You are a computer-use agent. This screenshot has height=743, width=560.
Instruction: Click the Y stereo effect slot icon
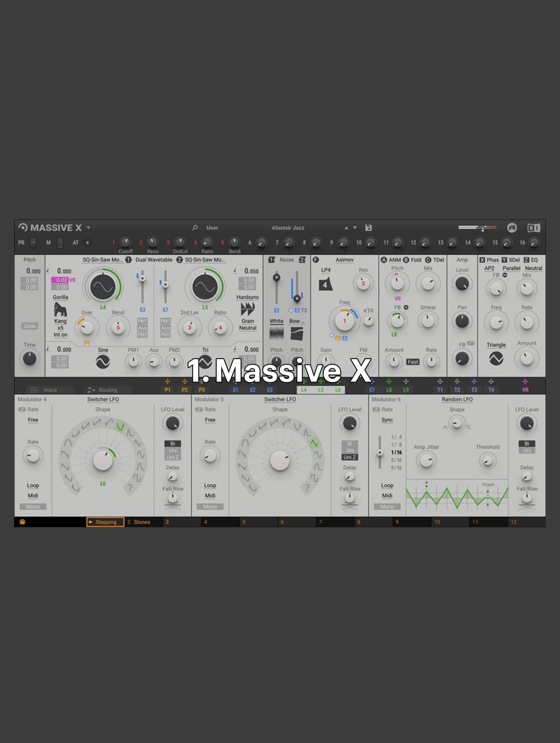504,260
